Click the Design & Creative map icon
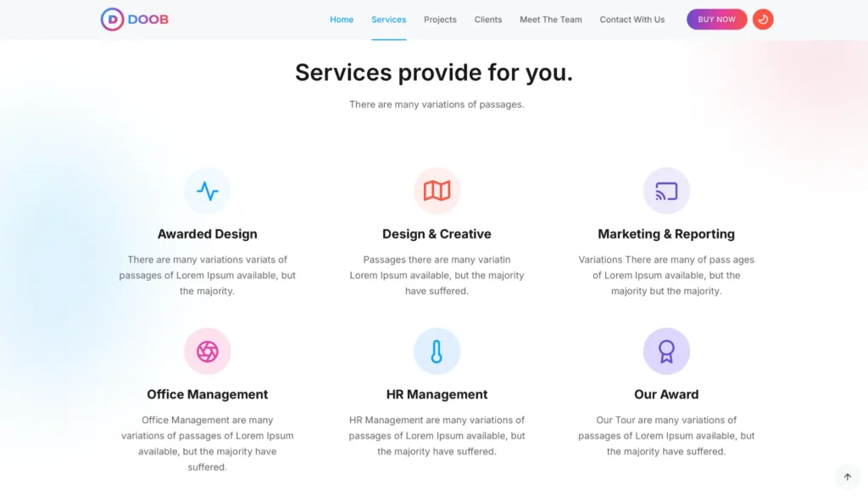868x502 pixels. (437, 191)
